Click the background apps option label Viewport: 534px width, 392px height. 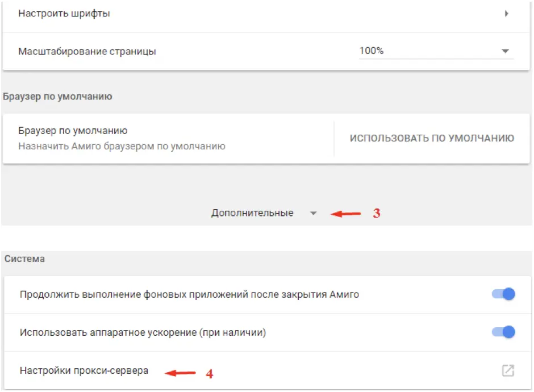click(x=189, y=294)
